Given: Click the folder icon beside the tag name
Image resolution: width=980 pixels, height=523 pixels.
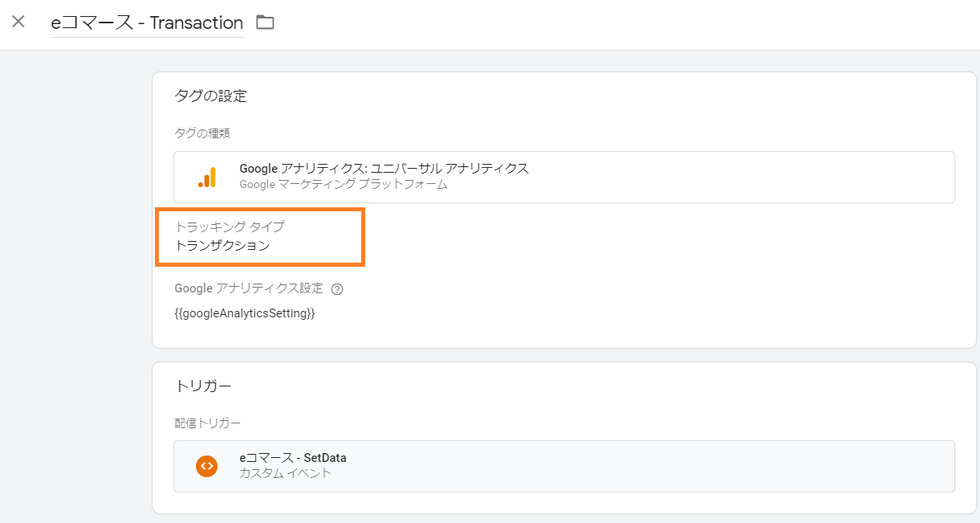Looking at the screenshot, I should 265,22.
